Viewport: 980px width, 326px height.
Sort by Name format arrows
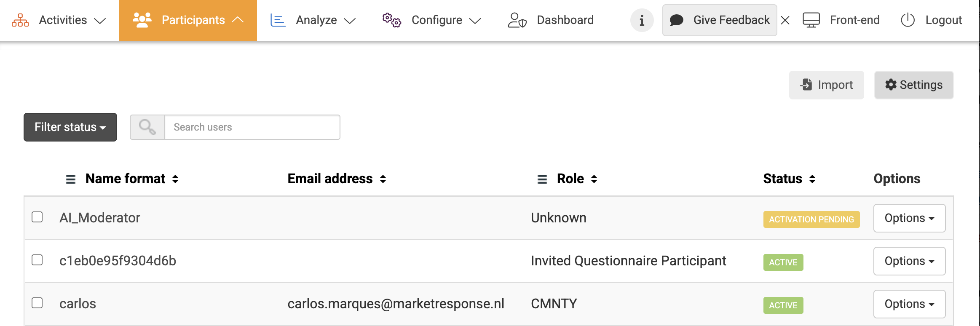[x=175, y=179]
